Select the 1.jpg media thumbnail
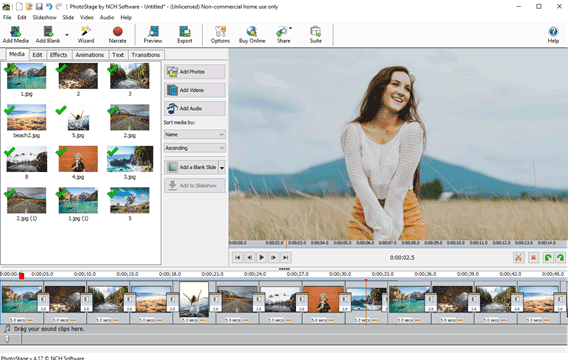 click(26, 76)
